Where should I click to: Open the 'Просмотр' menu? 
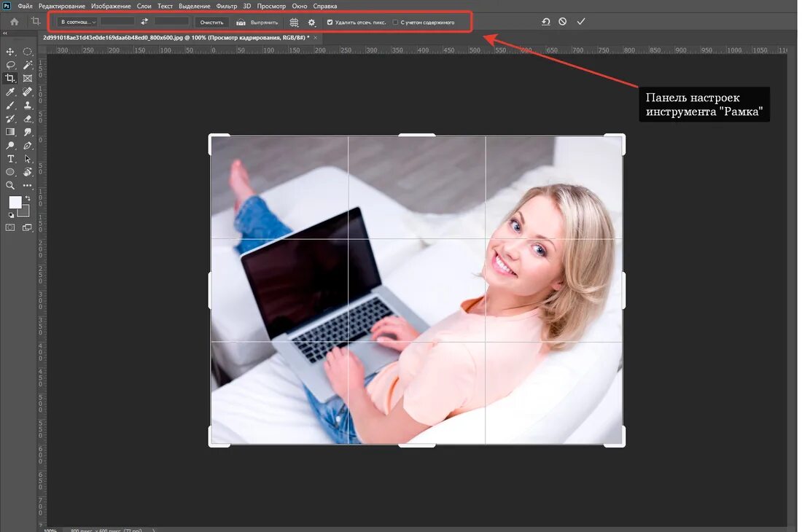pos(271,6)
